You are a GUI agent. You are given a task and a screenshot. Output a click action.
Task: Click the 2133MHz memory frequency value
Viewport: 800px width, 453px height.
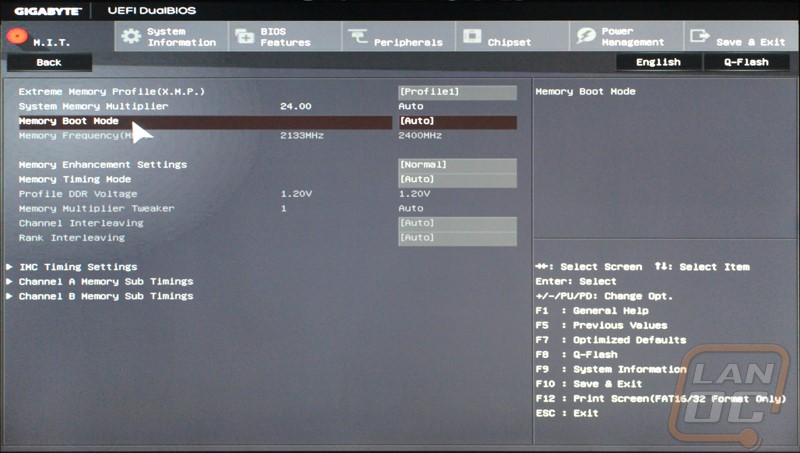302,136
